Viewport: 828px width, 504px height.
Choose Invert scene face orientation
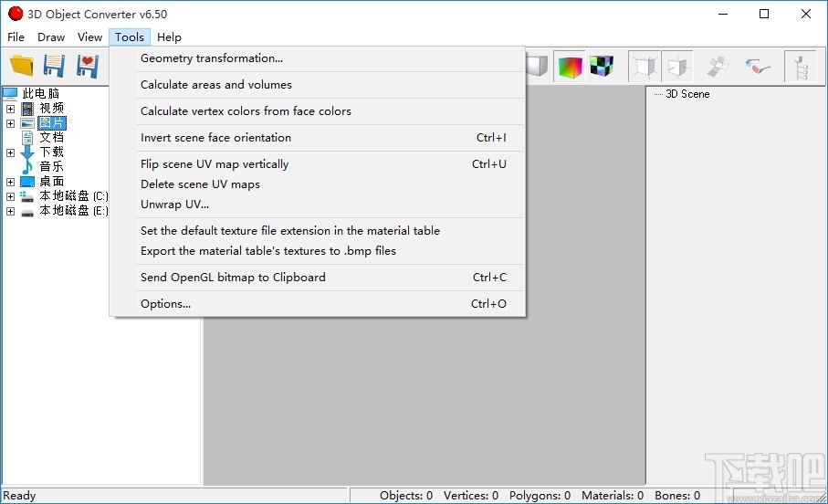(x=318, y=137)
